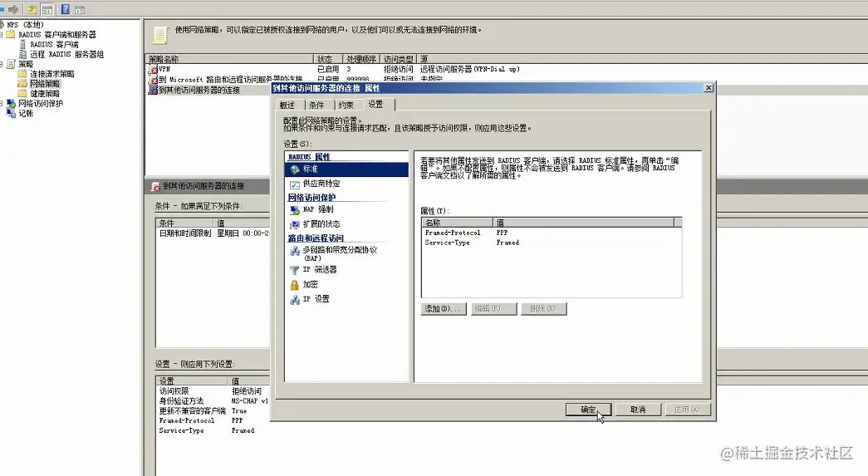Switch to the 概述 tab

click(288, 106)
